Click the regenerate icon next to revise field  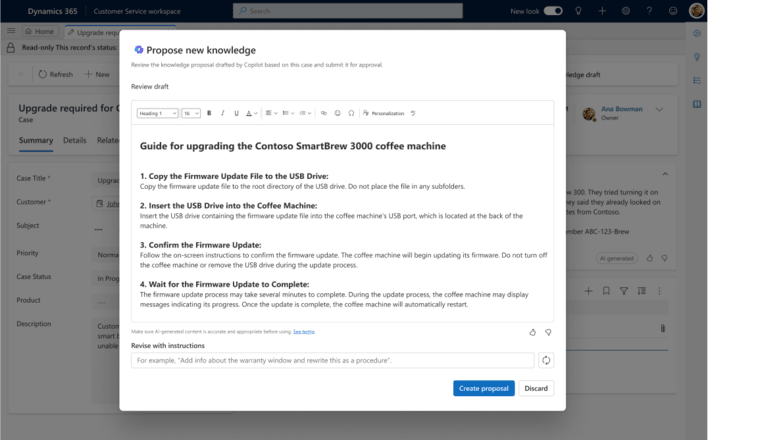546,360
